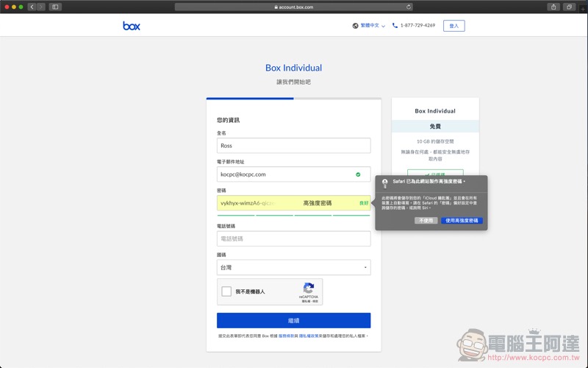This screenshot has width=588, height=368.
Task: Click the 良好 password strength label
Action: point(364,203)
